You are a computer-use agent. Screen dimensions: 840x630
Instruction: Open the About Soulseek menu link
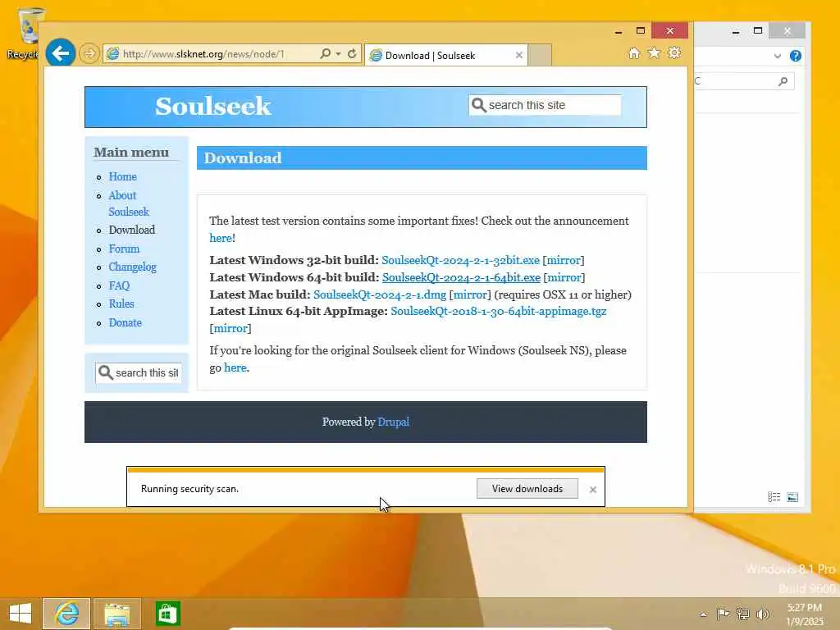coord(129,203)
